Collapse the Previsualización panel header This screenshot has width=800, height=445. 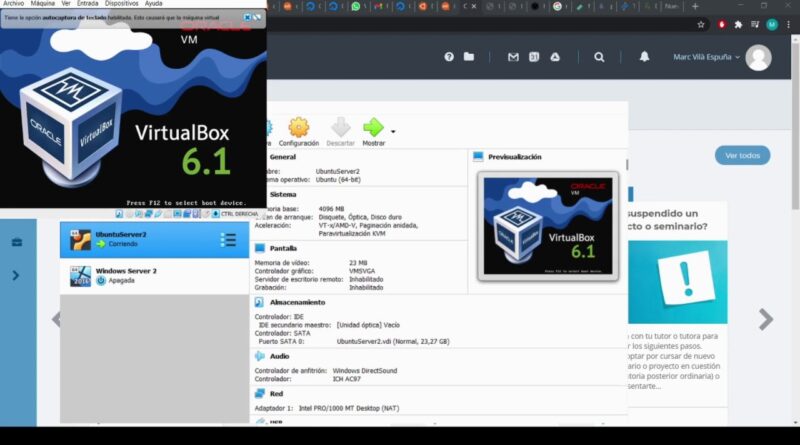(514, 157)
